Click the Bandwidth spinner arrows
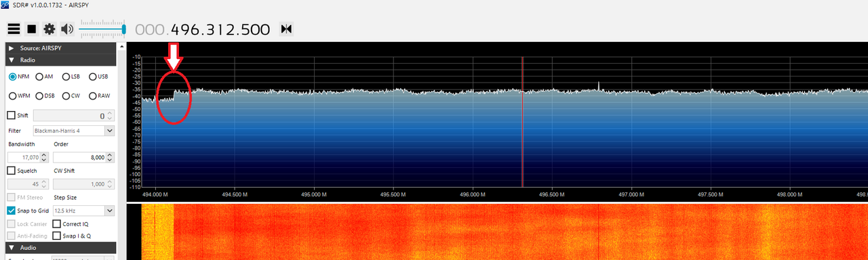 tap(45, 157)
